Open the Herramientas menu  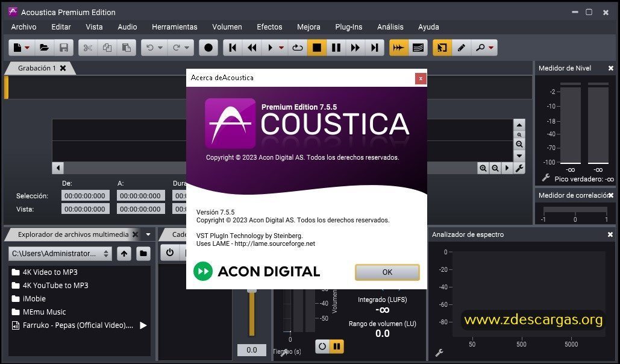[x=174, y=27]
